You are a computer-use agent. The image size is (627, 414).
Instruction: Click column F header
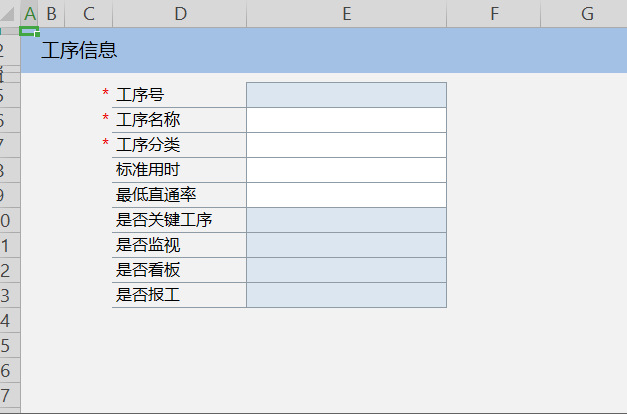click(495, 14)
